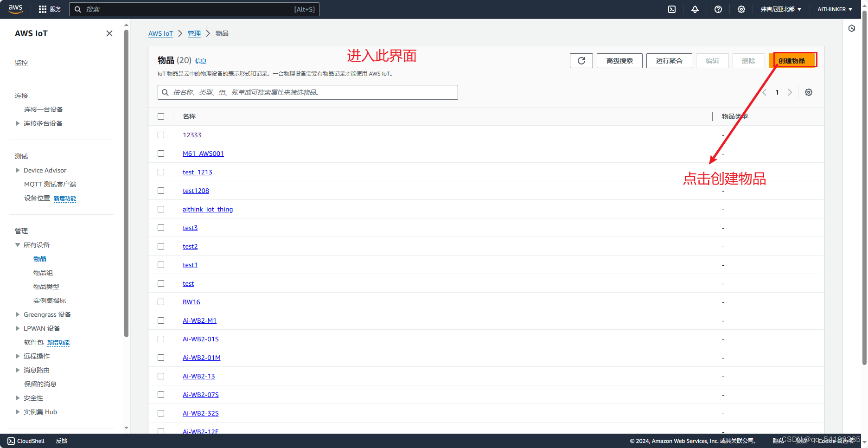
Task: Open the AITHINKER account dropdown
Action: (x=835, y=9)
